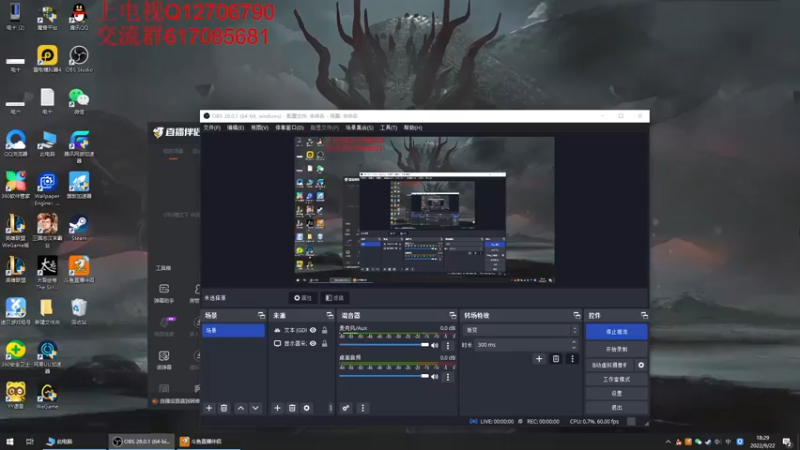Mute the 桌面音频 channel
The image size is (800, 450).
(x=435, y=377)
